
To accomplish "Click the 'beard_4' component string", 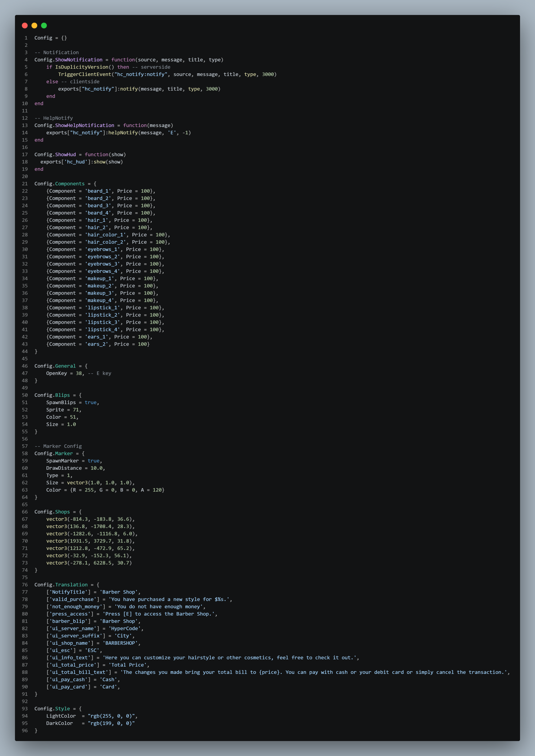I will point(98,213).
